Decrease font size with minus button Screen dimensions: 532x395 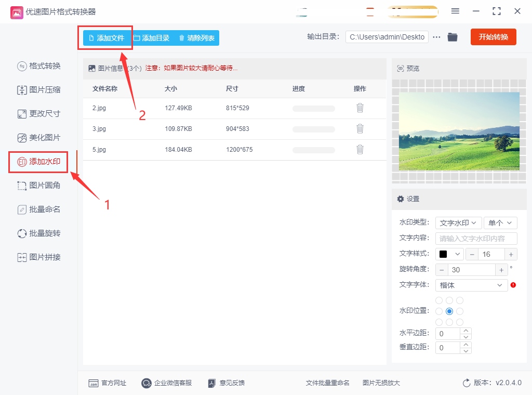click(x=472, y=254)
